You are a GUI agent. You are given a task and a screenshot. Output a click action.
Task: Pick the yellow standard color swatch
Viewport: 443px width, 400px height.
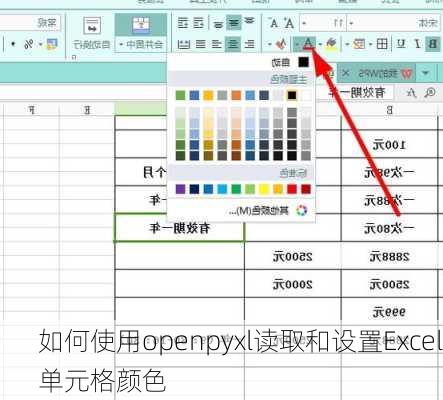tap(264, 189)
